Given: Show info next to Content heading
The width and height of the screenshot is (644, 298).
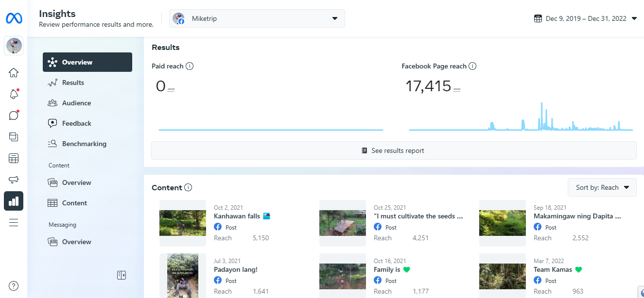Looking at the screenshot, I should (x=189, y=188).
